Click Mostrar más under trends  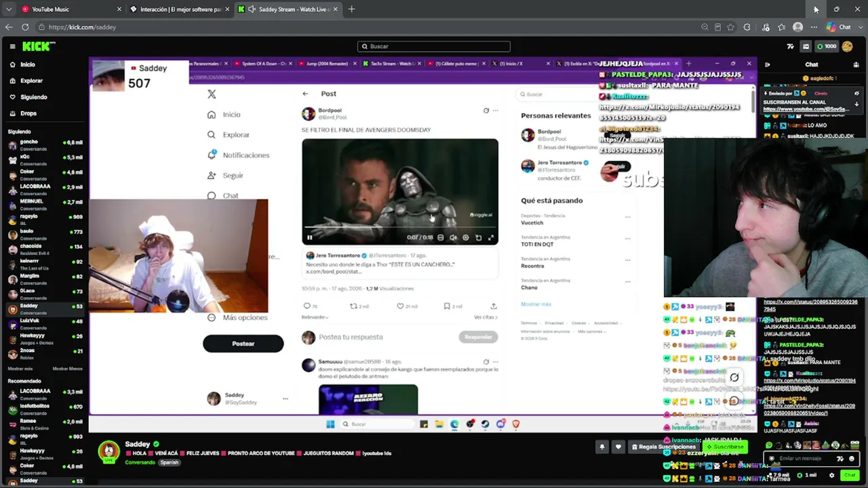tap(536, 304)
